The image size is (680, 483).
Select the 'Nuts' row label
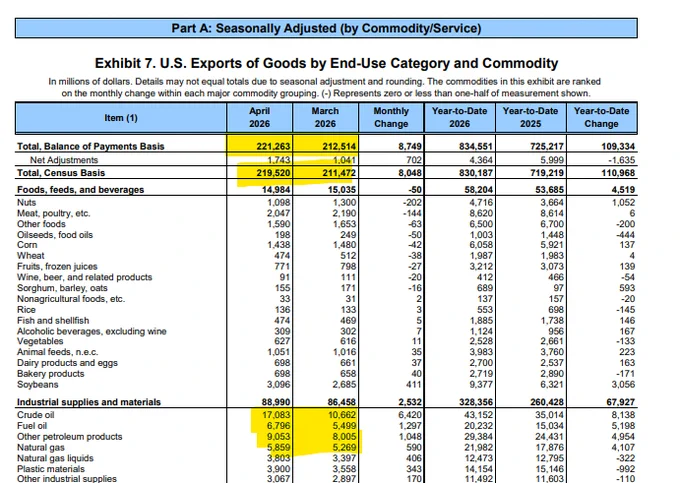coord(26,202)
